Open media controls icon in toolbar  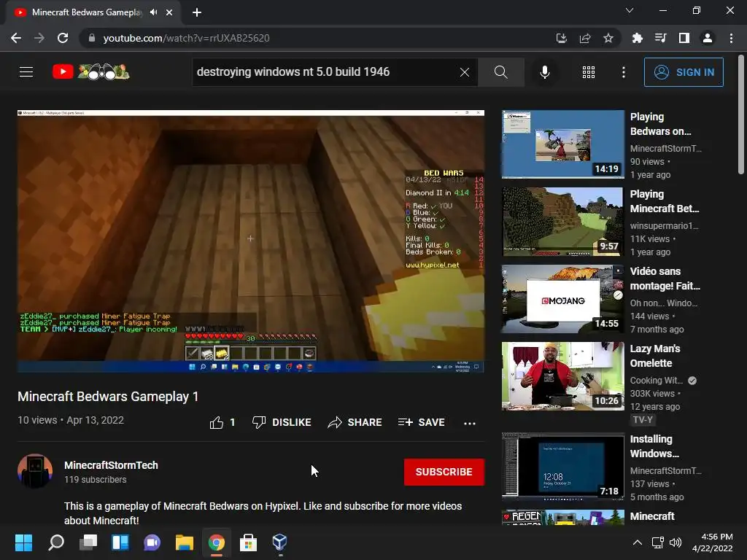661,38
